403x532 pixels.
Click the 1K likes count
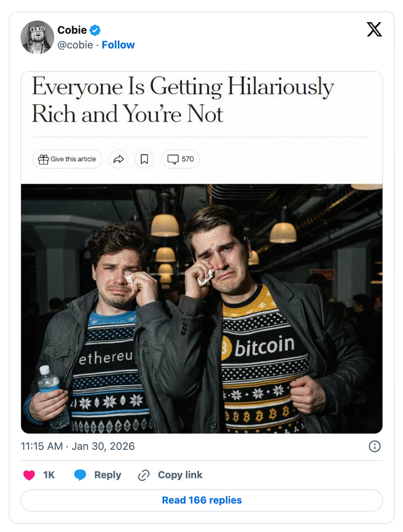coord(49,475)
